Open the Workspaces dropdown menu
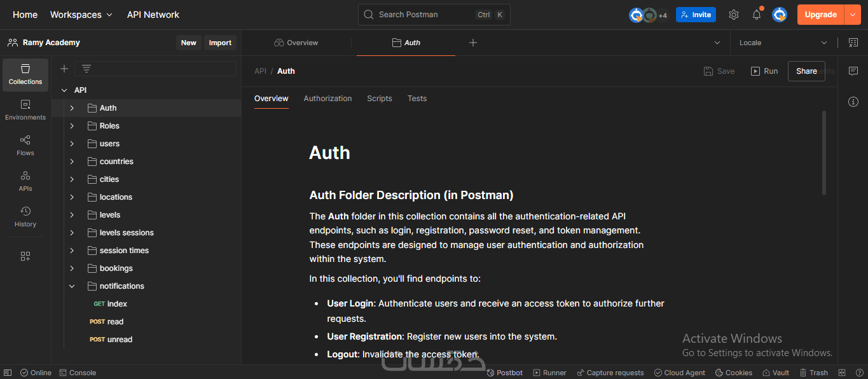This screenshot has width=868, height=379. [81, 15]
